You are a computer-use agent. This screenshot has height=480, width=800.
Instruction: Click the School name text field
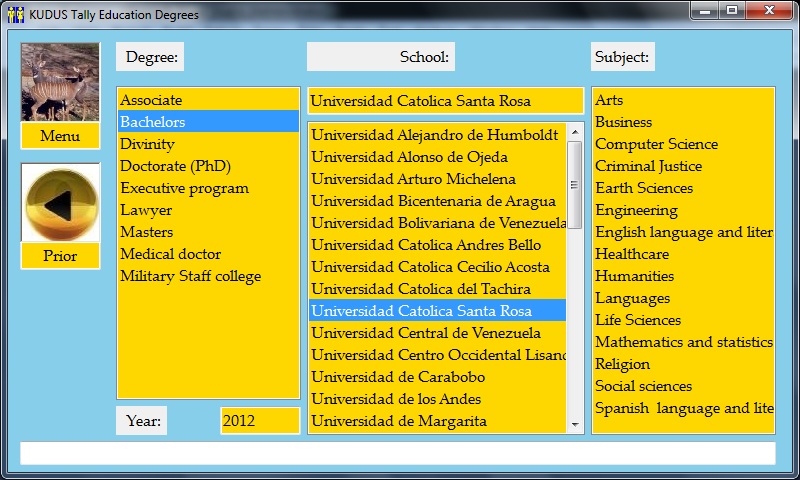(445, 101)
